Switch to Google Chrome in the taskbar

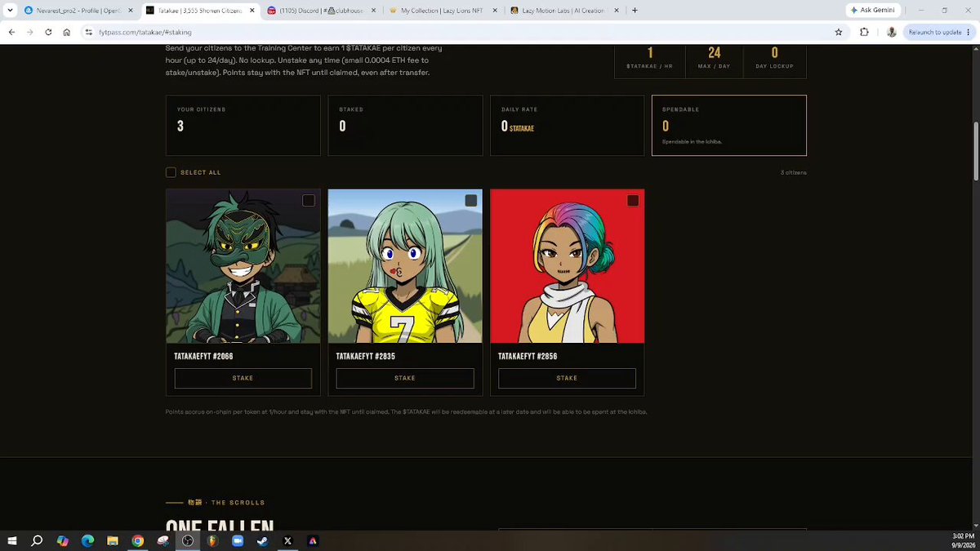(x=137, y=540)
